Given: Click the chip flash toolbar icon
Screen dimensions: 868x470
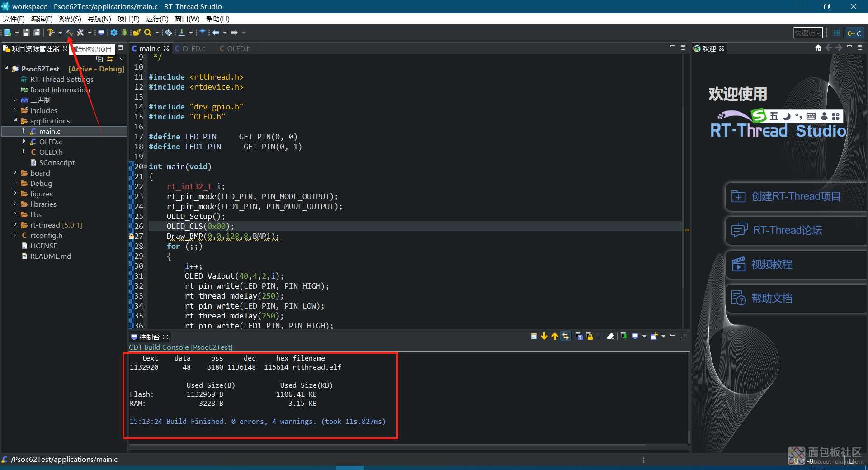Looking at the screenshot, I should tap(169, 33).
